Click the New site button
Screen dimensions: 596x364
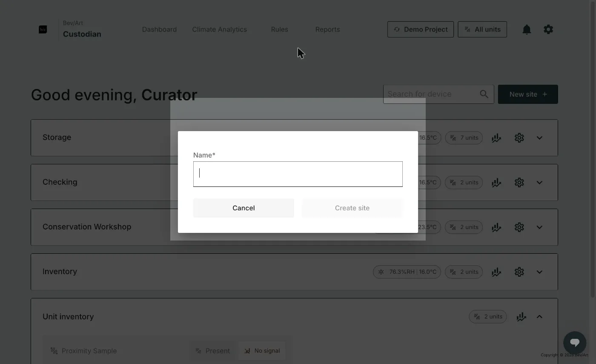tap(528, 94)
